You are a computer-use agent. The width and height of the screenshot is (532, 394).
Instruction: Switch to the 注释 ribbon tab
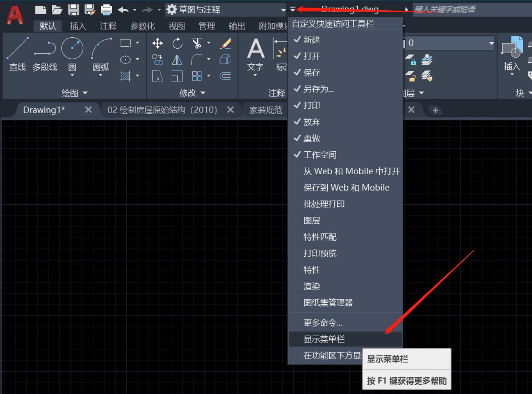coord(108,26)
